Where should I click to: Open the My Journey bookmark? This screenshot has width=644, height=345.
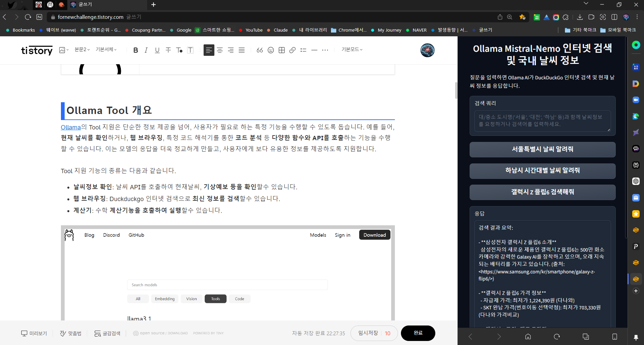[386, 30]
